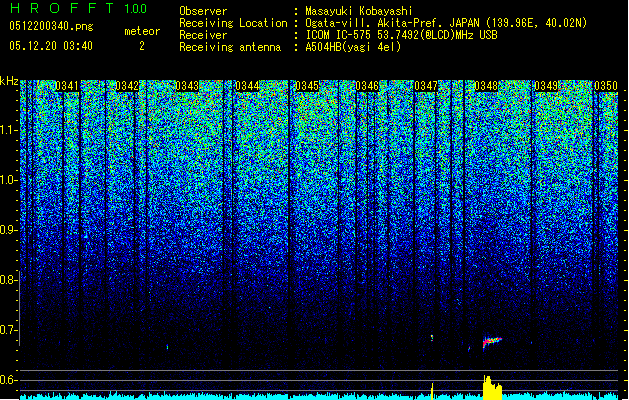Click the 1.0 kHz axis tick label
629x400 pixels.
coord(7,180)
